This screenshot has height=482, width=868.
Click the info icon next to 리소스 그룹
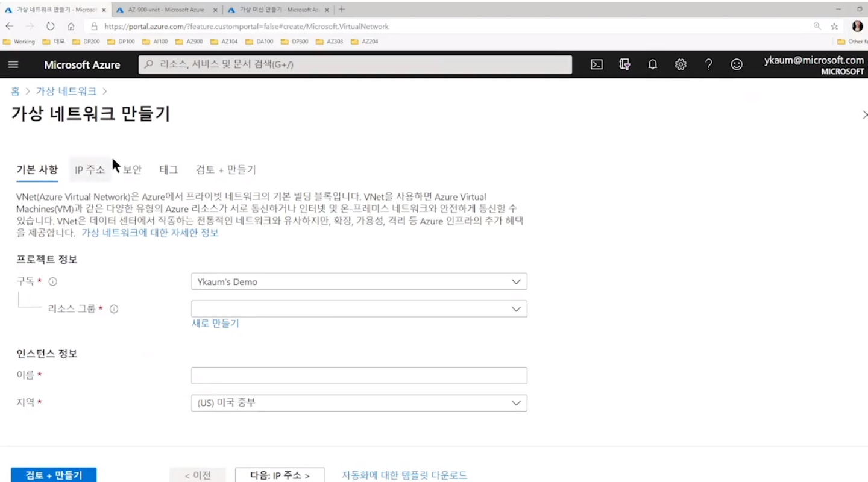click(x=114, y=309)
